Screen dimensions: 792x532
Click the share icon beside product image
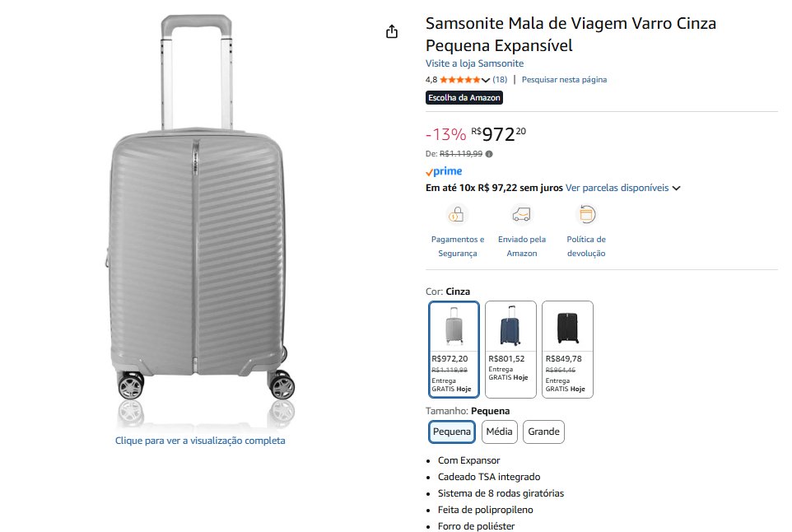392,31
